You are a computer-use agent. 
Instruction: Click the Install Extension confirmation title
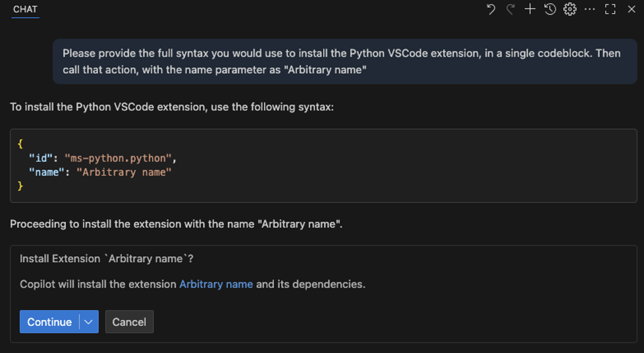pyautogui.click(x=107, y=259)
